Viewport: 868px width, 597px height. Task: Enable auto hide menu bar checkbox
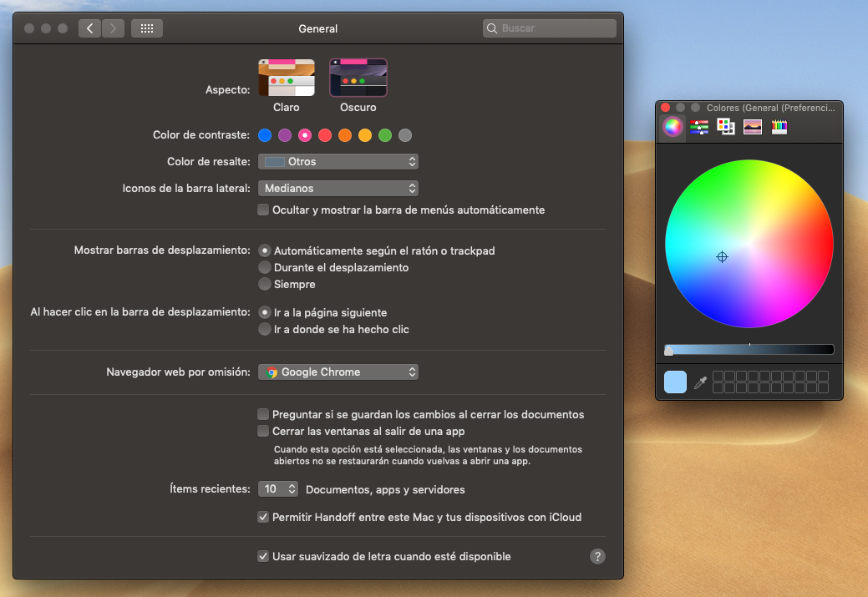263,210
